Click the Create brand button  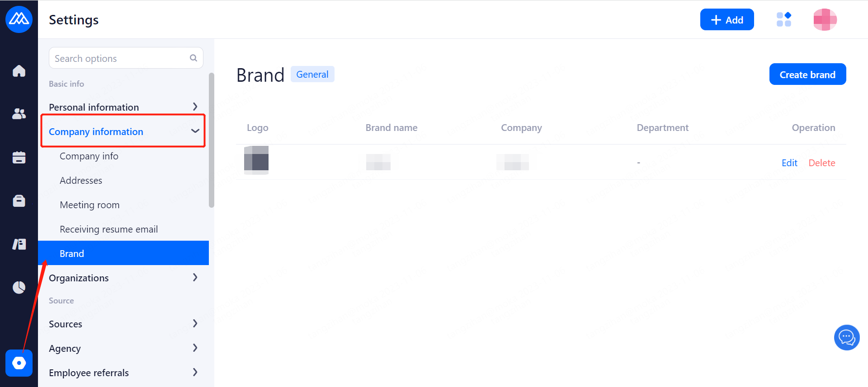(x=807, y=75)
